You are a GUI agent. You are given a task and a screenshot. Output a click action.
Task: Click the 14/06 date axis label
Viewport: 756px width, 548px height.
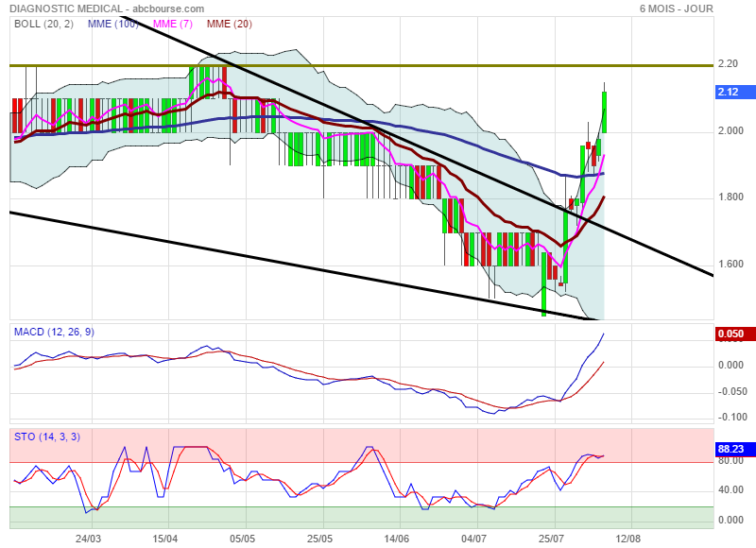click(397, 539)
